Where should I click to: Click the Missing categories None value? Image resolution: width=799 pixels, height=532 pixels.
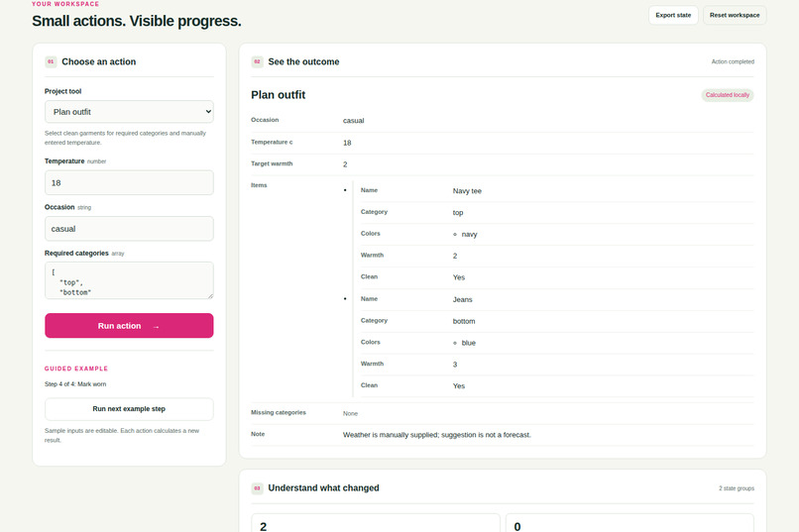click(350, 413)
